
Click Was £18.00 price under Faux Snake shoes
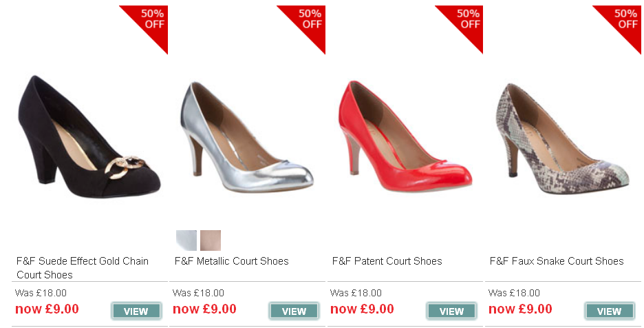514,293
